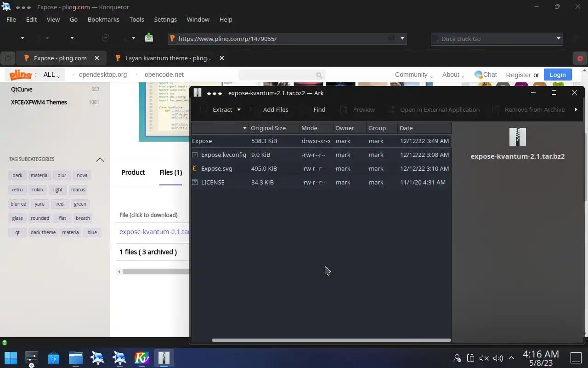This screenshot has height=368, width=588.
Task: Close the Expose - pling.com tab
Action: pyautogui.click(x=97, y=58)
